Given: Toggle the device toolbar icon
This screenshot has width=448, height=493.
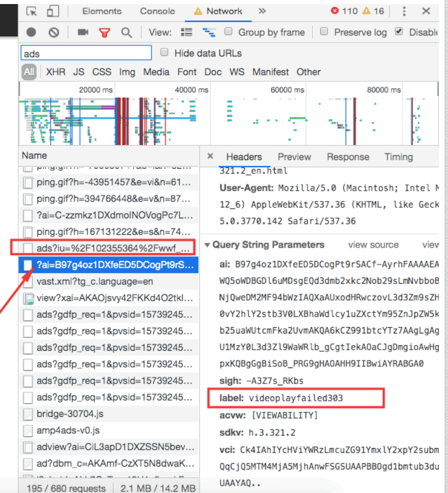Looking at the screenshot, I should tap(53, 11).
